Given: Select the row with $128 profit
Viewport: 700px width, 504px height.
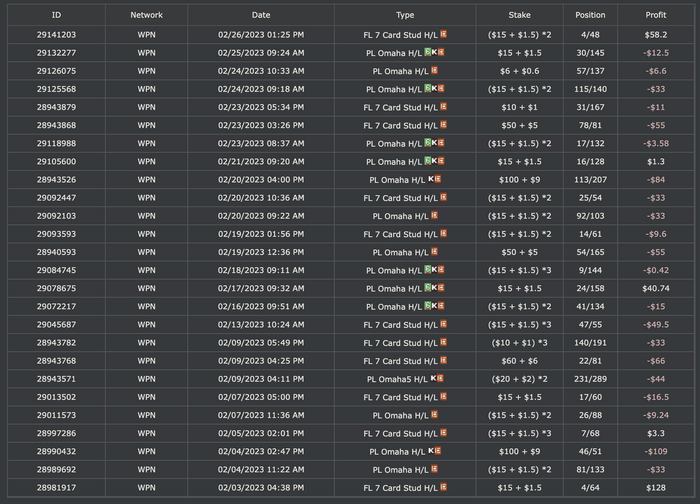Looking at the screenshot, I should (350, 487).
